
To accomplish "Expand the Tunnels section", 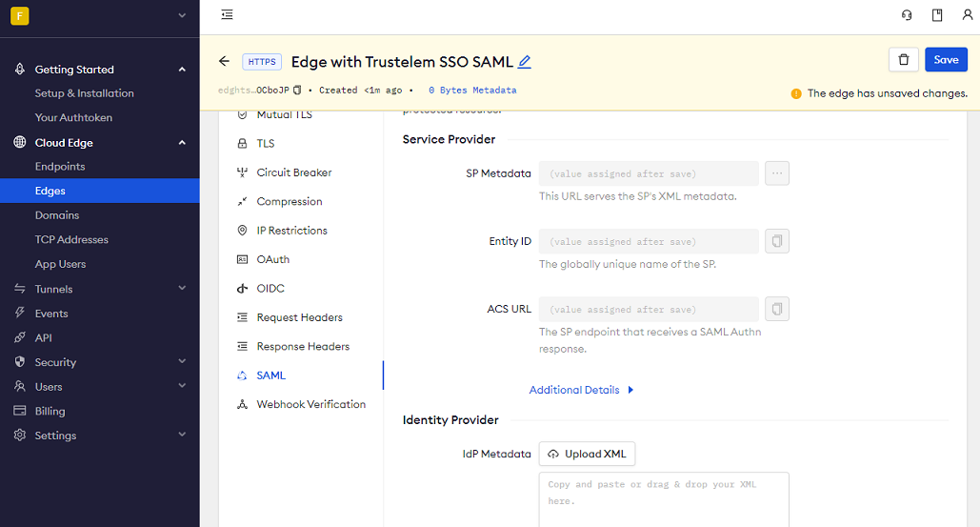I will (182, 288).
